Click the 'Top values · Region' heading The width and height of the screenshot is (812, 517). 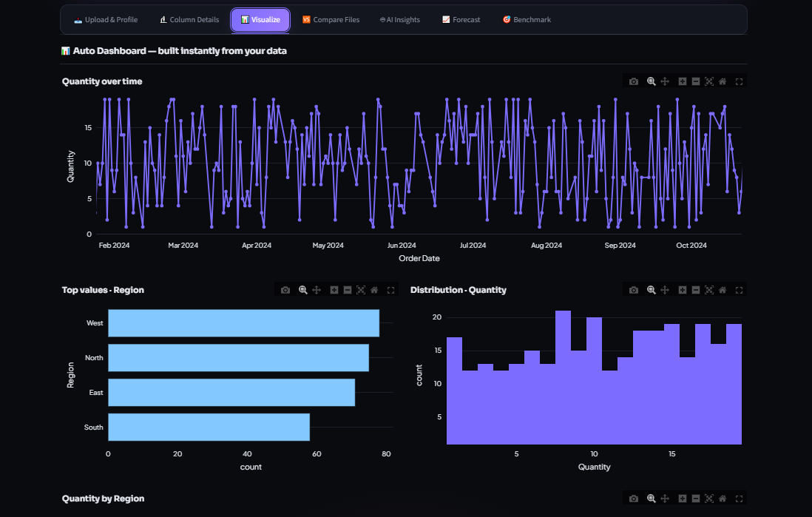click(103, 290)
